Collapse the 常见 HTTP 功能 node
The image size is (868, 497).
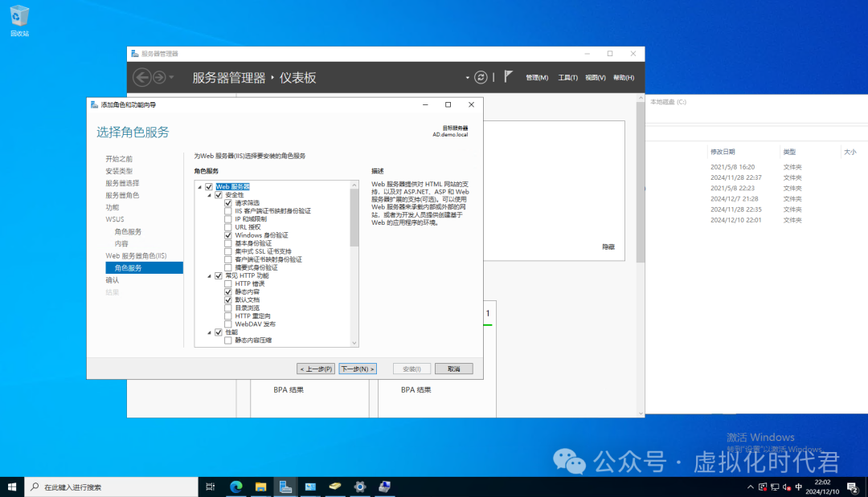(x=209, y=276)
